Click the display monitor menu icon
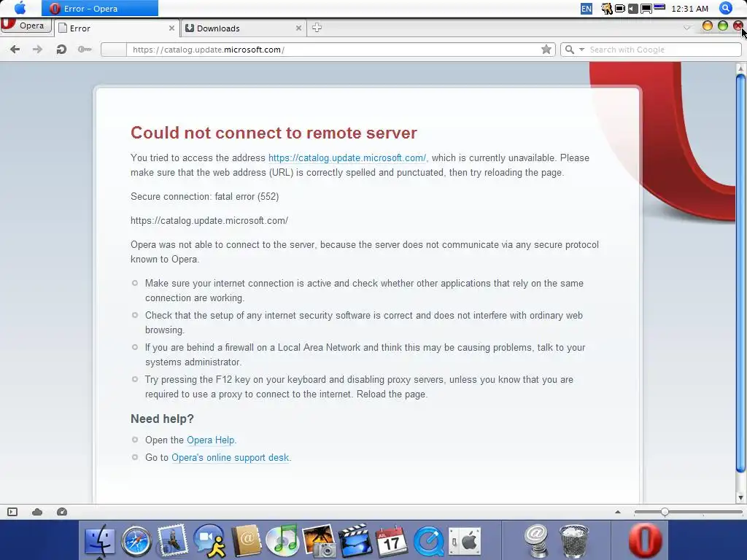This screenshot has width=747, height=560. coord(646,9)
